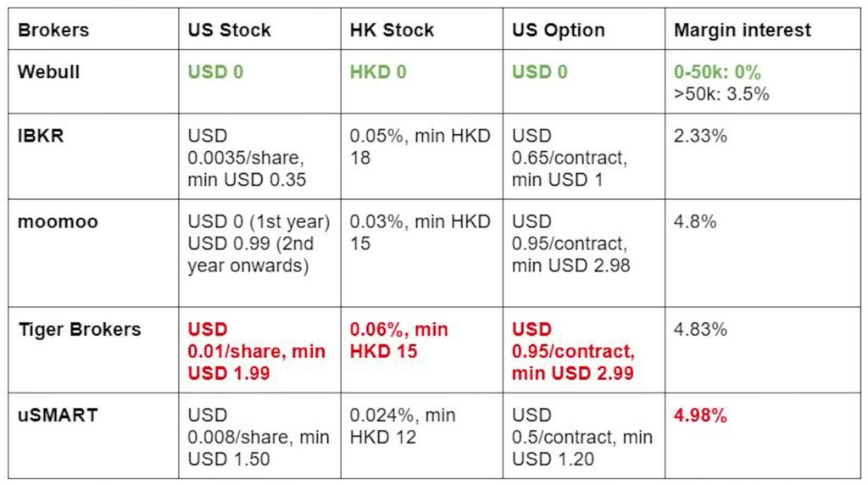
Task: Click IBKR's 2.33% margin interest cell
Action: [700, 136]
